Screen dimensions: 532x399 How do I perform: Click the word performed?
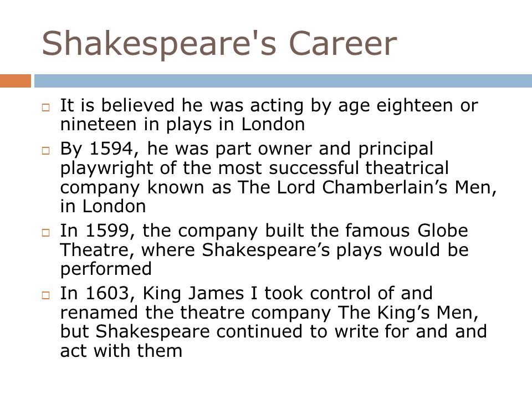tap(106, 269)
